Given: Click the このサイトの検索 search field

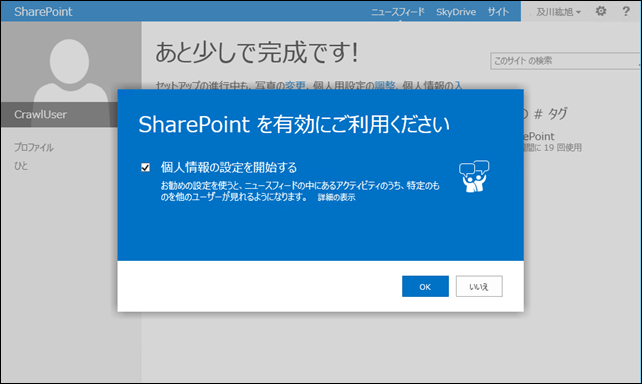Looking at the screenshot, I should [x=565, y=61].
